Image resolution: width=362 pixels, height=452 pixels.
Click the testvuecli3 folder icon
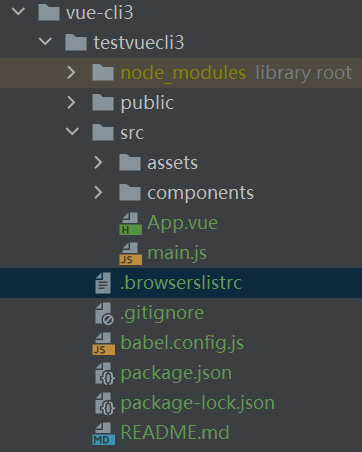(76, 42)
